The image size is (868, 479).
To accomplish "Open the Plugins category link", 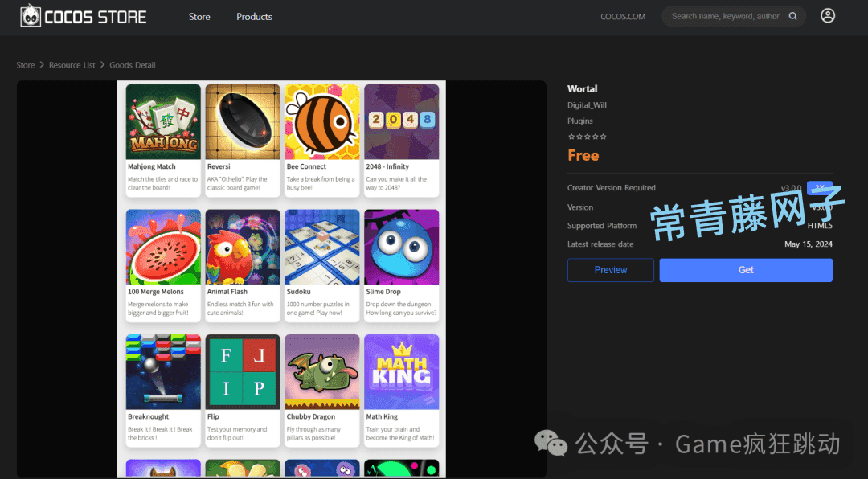I will point(580,121).
